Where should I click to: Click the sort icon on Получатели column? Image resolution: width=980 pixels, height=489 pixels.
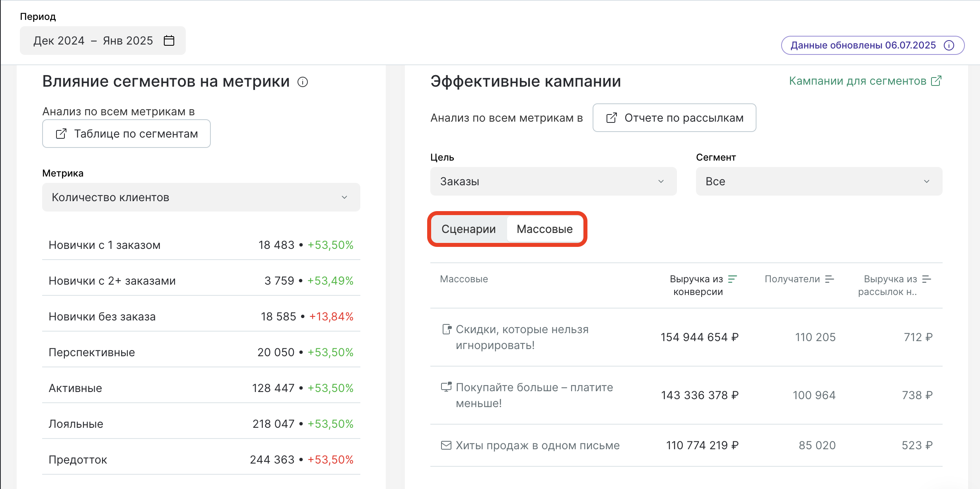click(x=830, y=279)
